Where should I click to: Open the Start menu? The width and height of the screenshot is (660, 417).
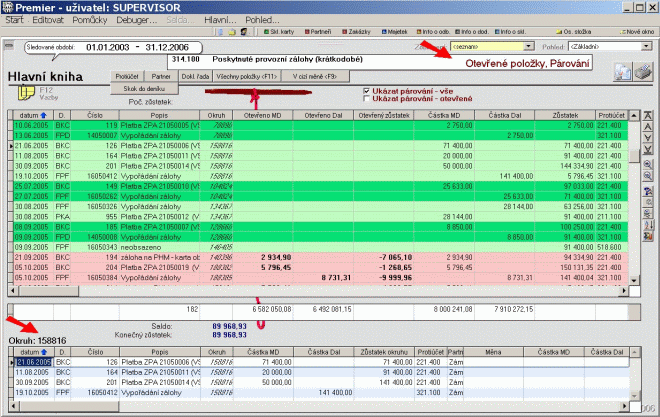coord(14,20)
